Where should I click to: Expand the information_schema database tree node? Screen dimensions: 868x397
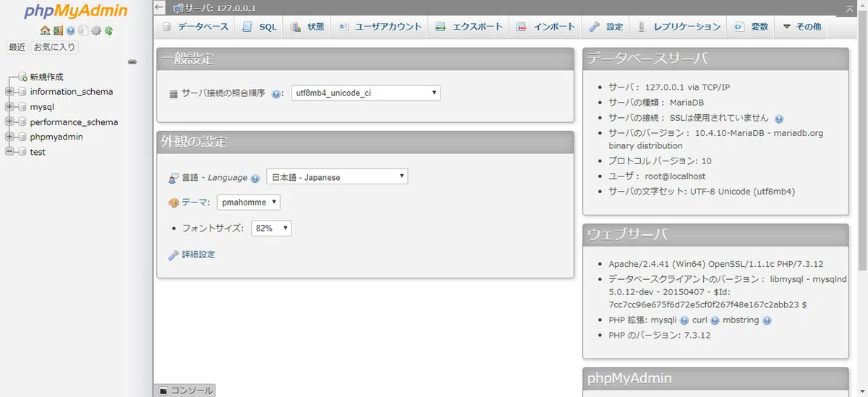(9, 92)
